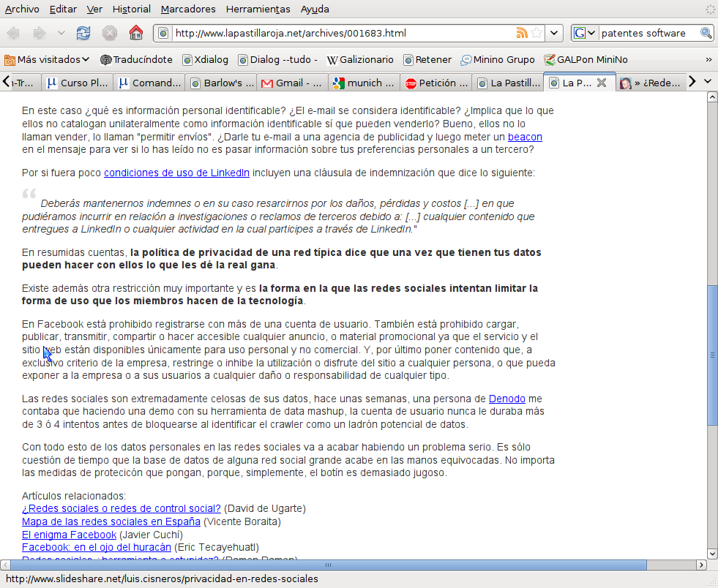Image resolution: width=718 pixels, height=588 pixels.
Task: Open ¿Redes sociales o redes de control social?
Action: (x=121, y=508)
